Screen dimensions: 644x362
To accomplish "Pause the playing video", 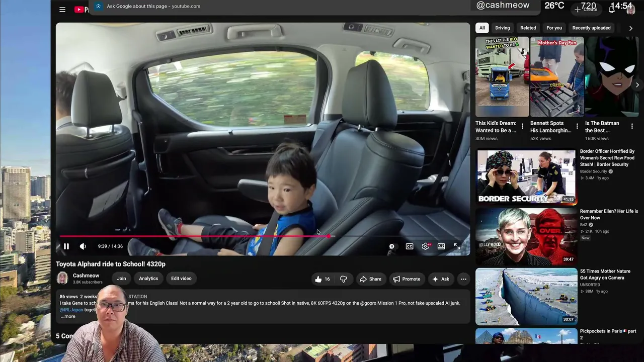I will 66,246.
